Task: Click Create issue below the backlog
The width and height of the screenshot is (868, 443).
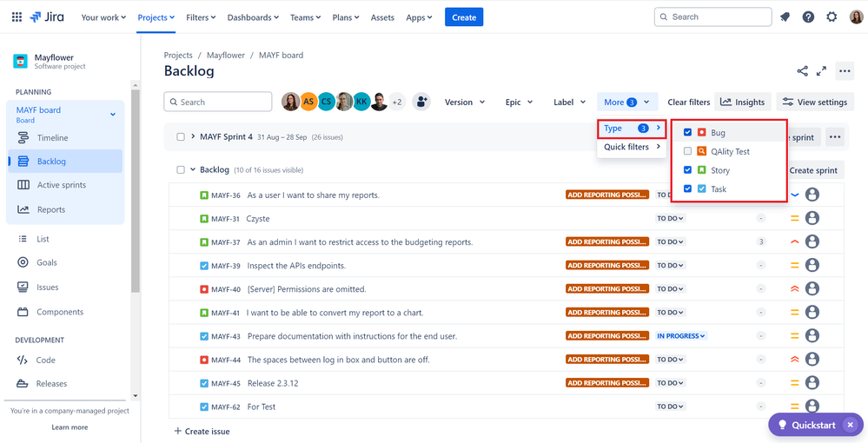Action: [x=202, y=431]
